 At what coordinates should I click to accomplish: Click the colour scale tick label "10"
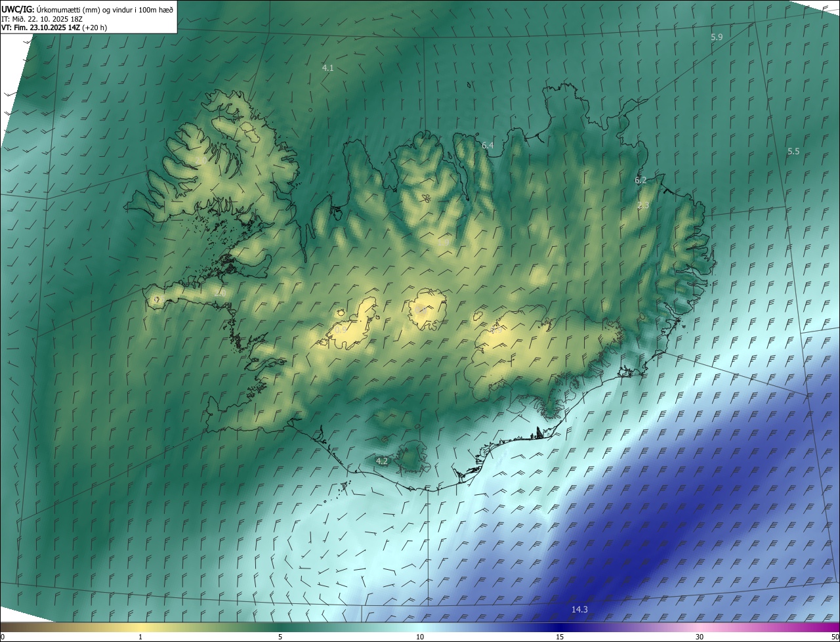click(x=420, y=637)
